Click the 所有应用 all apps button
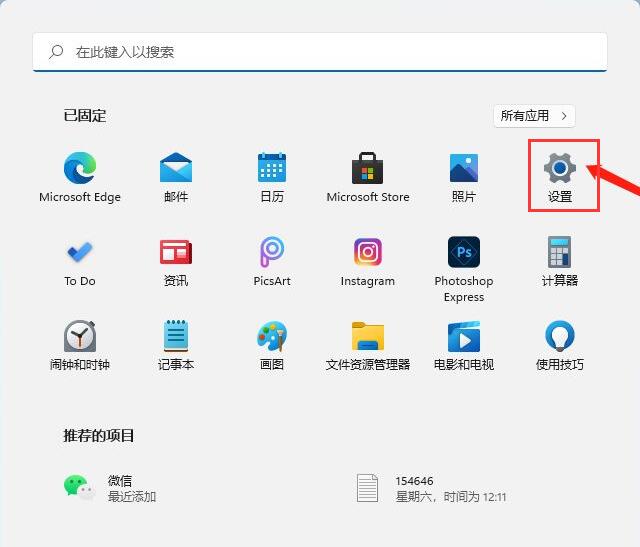 pos(534,116)
